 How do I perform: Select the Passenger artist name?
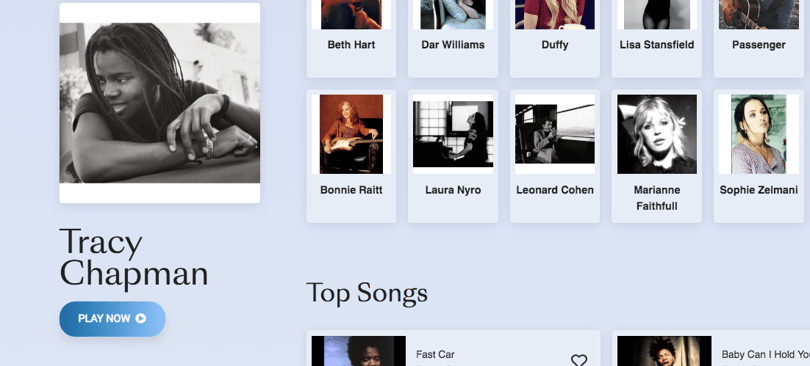[758, 45]
